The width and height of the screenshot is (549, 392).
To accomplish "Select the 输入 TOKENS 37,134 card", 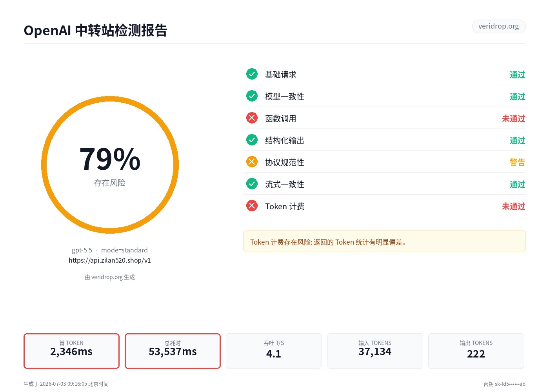I will [x=375, y=351].
